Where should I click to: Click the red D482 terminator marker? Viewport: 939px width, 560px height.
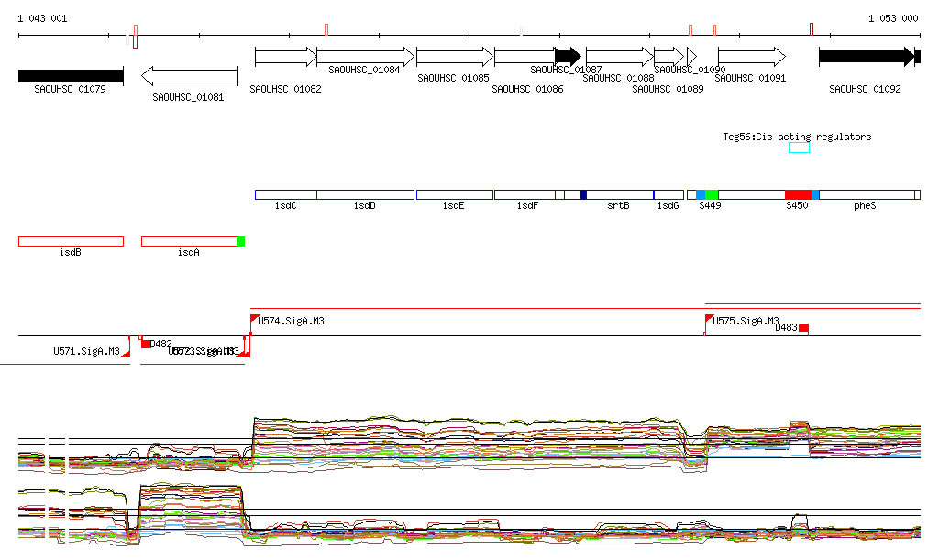146,345
